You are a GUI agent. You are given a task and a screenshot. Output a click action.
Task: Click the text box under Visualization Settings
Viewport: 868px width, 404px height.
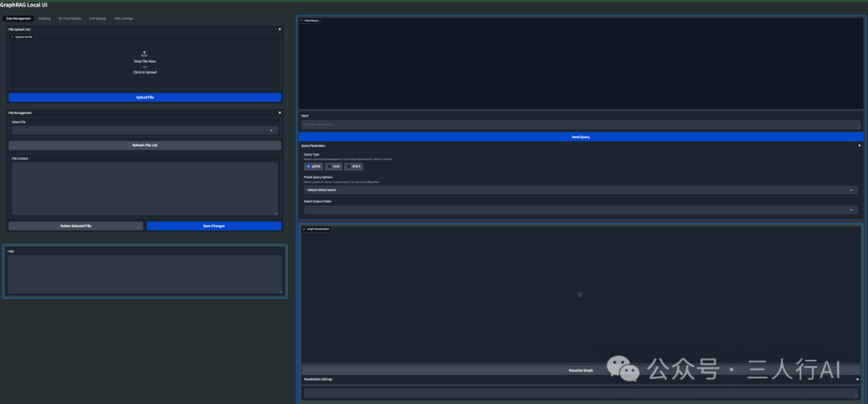(x=581, y=394)
